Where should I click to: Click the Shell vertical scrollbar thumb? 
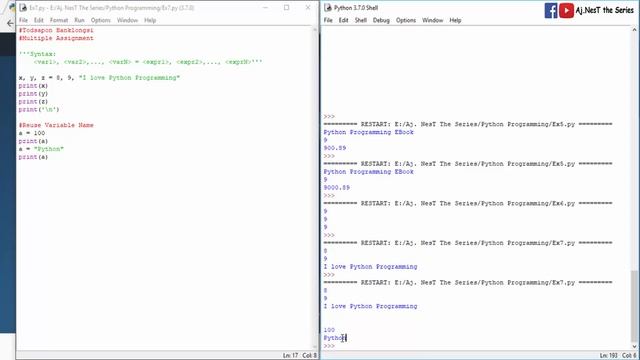[x=634, y=305]
